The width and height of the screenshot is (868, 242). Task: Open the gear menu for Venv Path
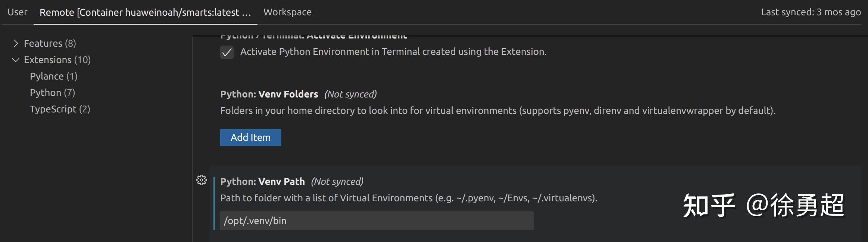(202, 180)
